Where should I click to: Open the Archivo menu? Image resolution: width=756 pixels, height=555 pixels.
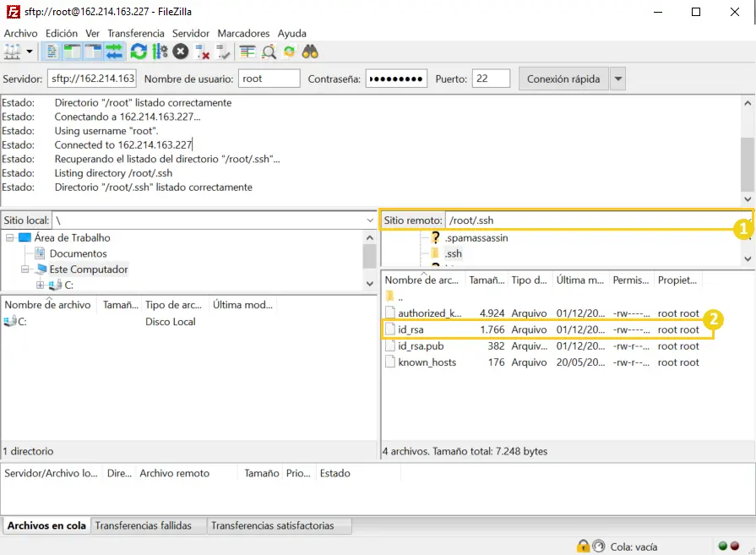(x=21, y=33)
